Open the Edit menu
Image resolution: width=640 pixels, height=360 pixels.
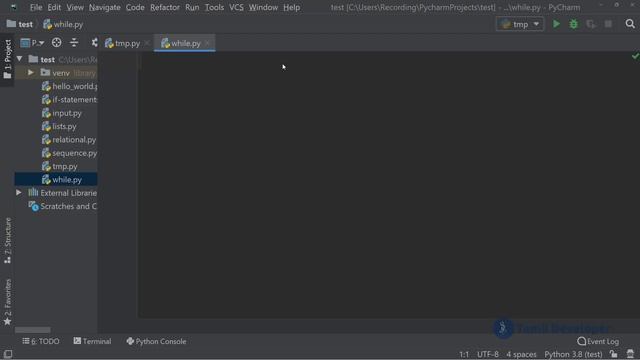point(54,7)
